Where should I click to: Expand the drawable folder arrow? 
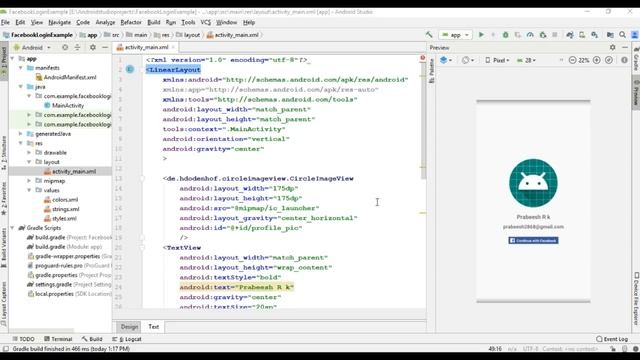click(29, 152)
